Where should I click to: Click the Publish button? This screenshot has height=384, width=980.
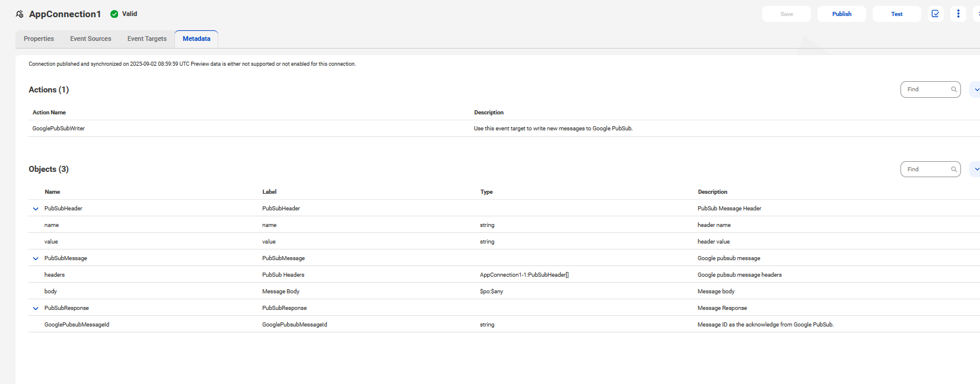(842, 14)
